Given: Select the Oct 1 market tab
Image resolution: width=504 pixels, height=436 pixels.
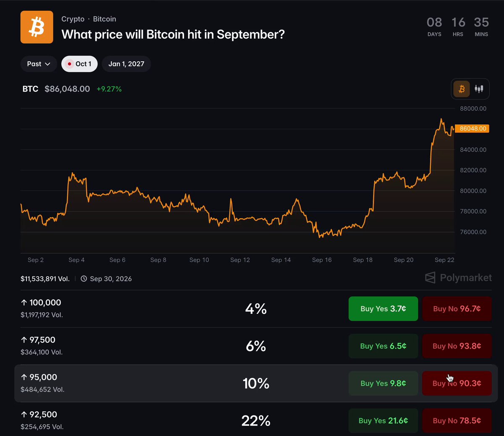Looking at the screenshot, I should [79, 64].
